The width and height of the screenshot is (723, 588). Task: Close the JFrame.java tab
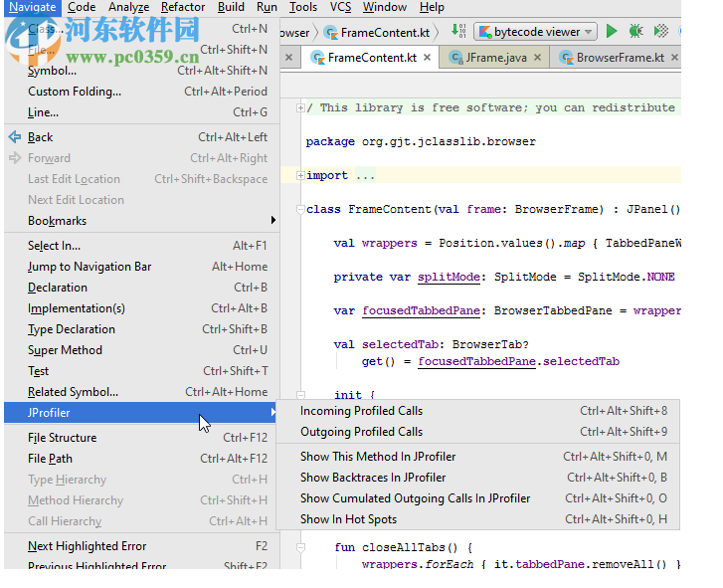(537, 57)
